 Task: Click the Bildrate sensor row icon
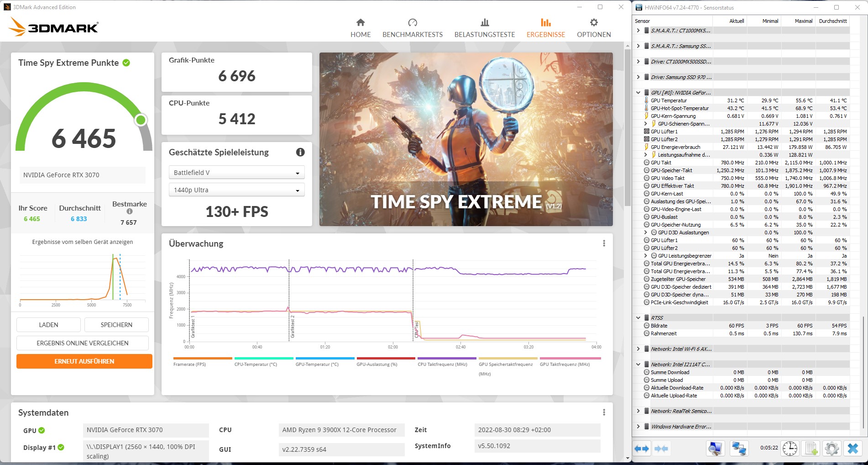point(646,326)
